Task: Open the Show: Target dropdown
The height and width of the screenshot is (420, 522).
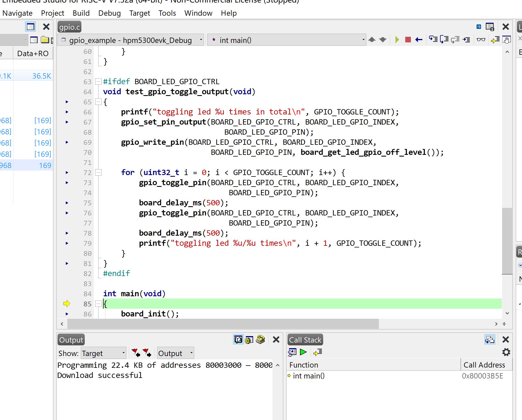Action: tap(103, 353)
